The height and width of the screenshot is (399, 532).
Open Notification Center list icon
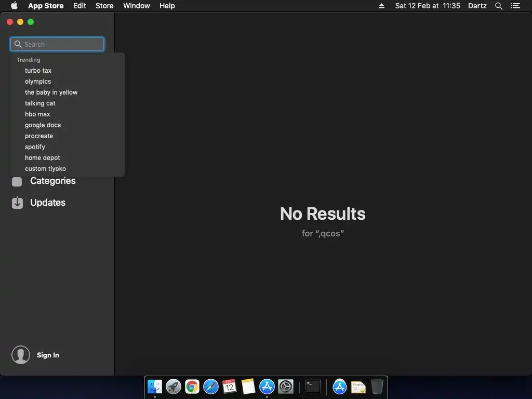pos(515,6)
